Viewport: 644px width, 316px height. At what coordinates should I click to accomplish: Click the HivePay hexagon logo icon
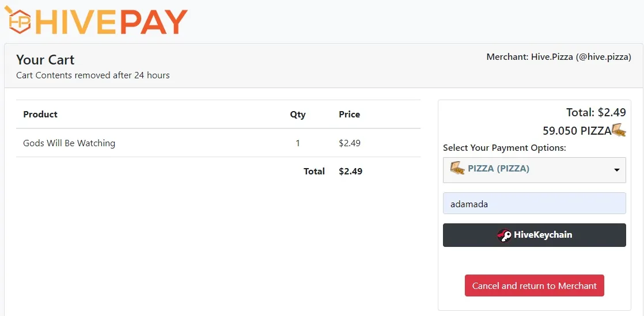(x=18, y=20)
